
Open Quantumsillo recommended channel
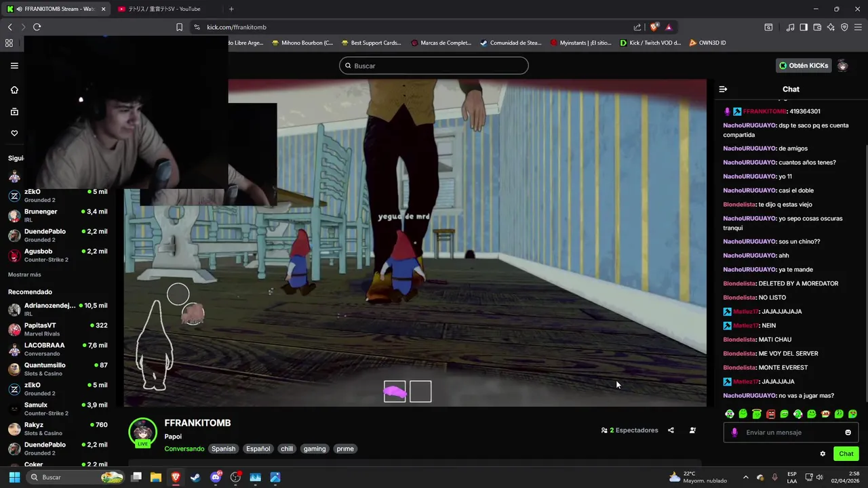pyautogui.click(x=57, y=369)
